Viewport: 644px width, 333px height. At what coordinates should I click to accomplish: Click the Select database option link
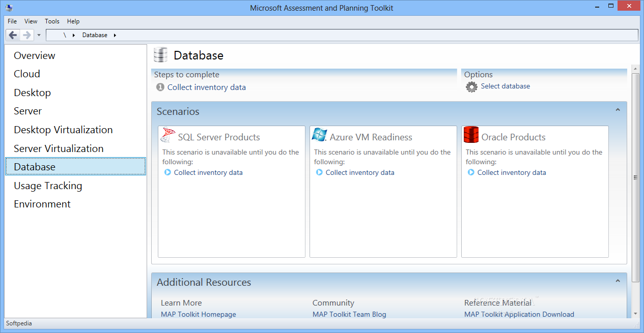click(505, 86)
